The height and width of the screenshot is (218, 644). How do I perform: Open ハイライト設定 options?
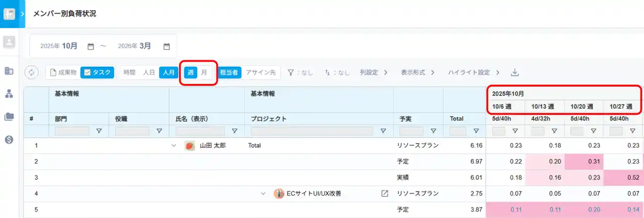(474, 72)
